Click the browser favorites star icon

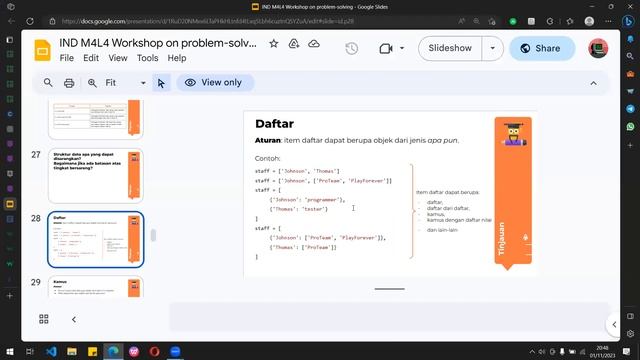[x=570, y=21]
